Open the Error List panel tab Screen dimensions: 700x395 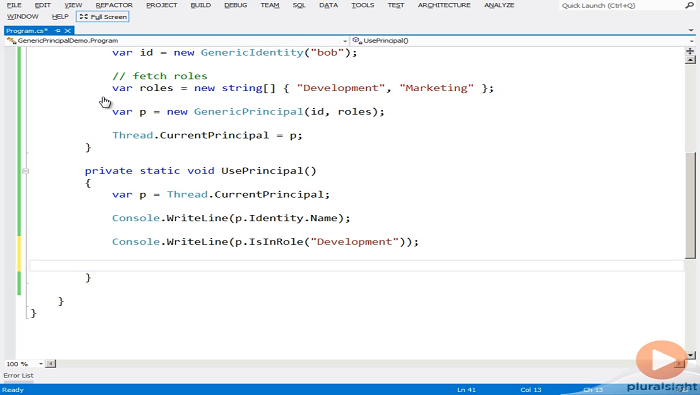tap(18, 375)
